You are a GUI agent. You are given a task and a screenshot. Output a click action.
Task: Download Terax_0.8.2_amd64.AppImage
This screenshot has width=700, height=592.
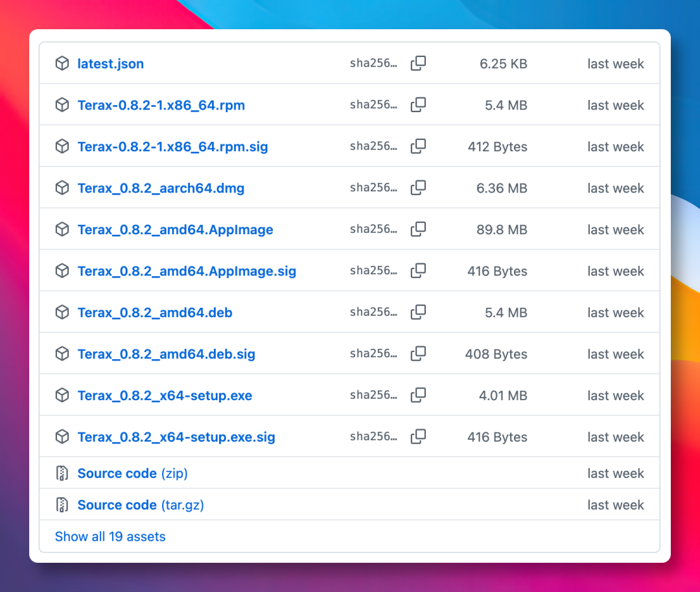click(x=176, y=230)
